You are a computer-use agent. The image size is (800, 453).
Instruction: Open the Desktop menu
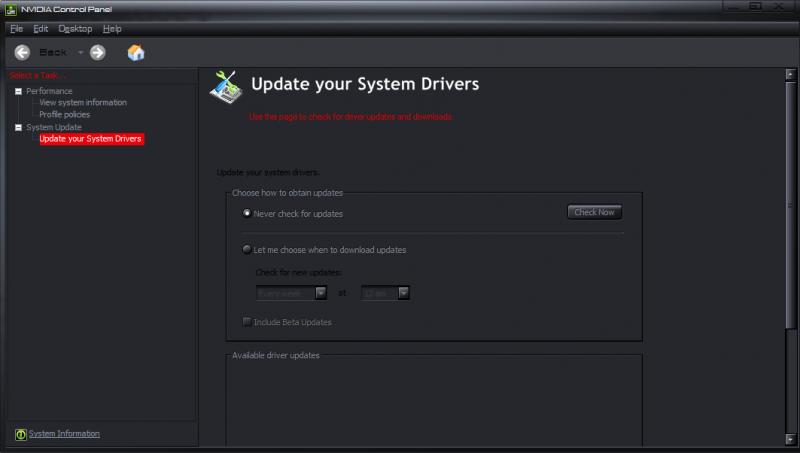click(x=75, y=29)
